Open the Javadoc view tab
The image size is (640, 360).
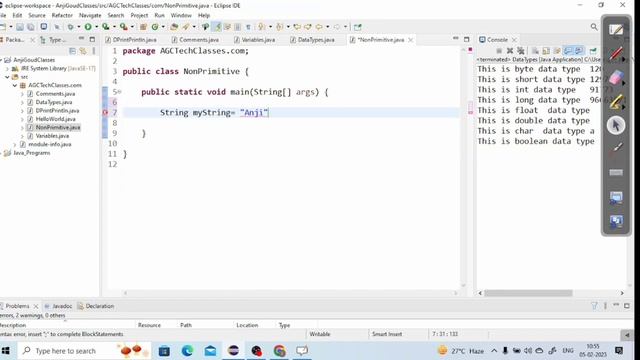[x=58, y=306]
